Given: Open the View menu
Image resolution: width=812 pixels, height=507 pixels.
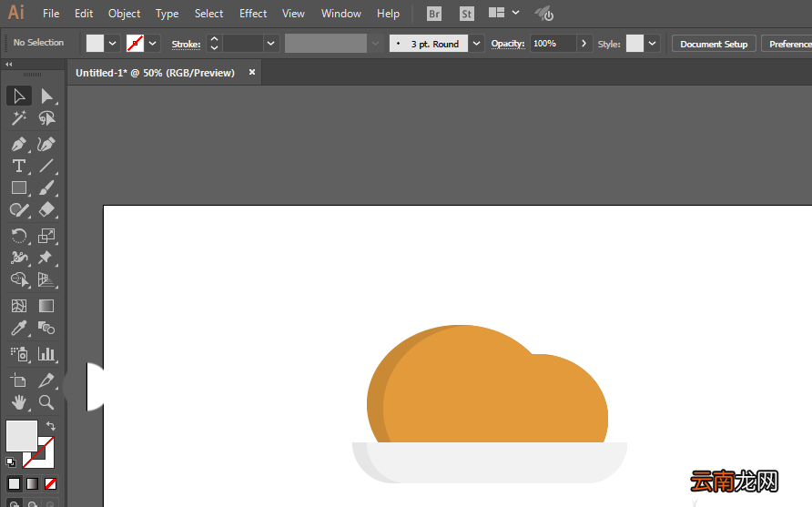Looking at the screenshot, I should [293, 14].
